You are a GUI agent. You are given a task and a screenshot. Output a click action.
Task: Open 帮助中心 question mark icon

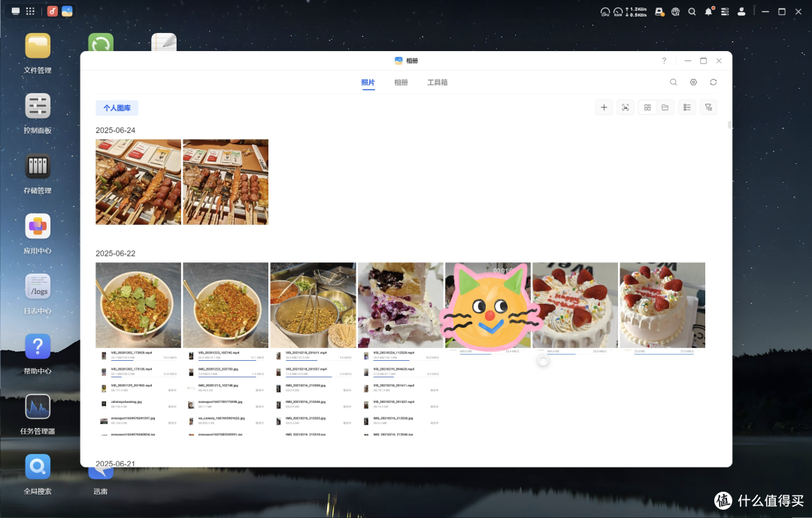pos(38,347)
